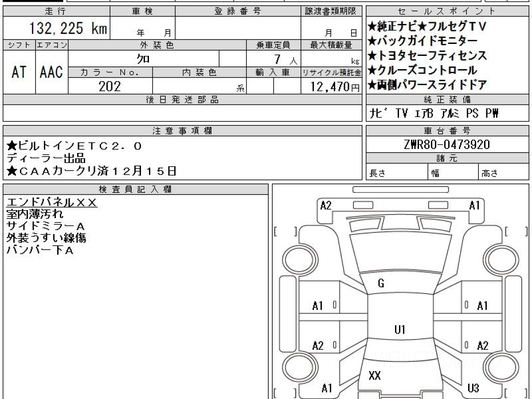Select the line ★両側パワースライドドア
The width and height of the screenshot is (532, 399).
pyautogui.click(x=427, y=84)
